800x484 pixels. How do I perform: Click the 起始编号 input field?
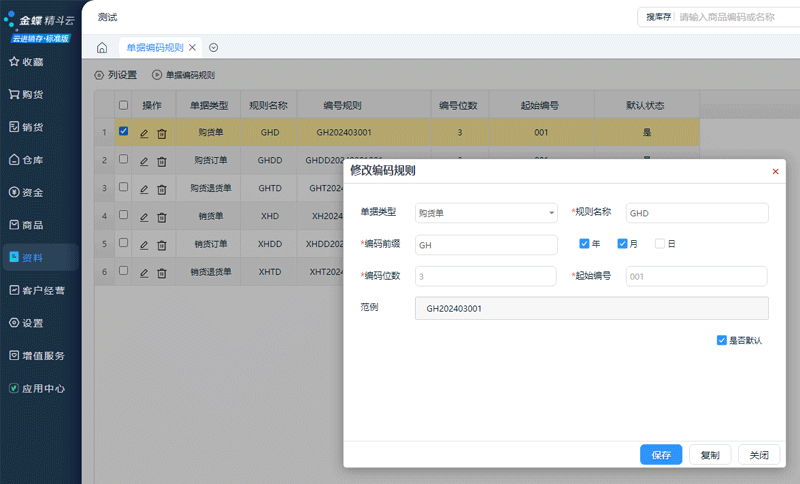coord(696,276)
